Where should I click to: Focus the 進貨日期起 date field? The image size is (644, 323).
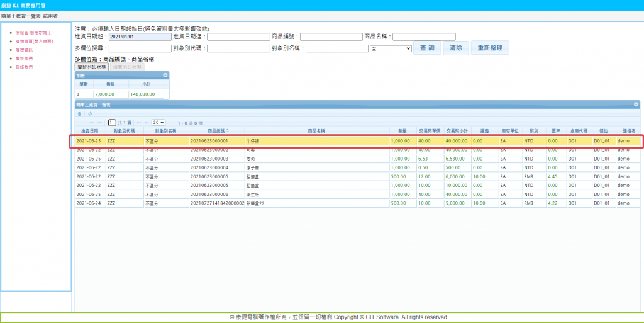140,37
